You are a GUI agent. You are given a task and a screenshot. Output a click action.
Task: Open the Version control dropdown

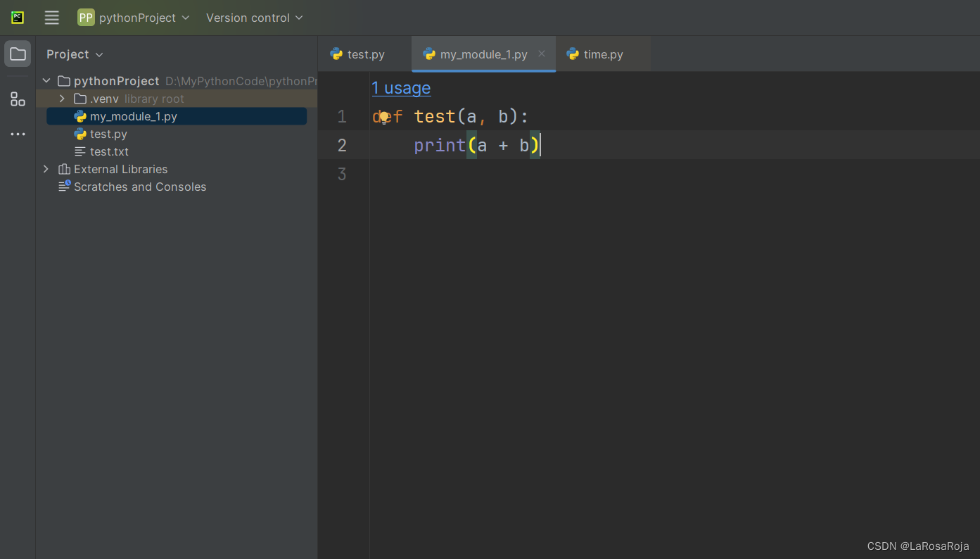click(254, 18)
